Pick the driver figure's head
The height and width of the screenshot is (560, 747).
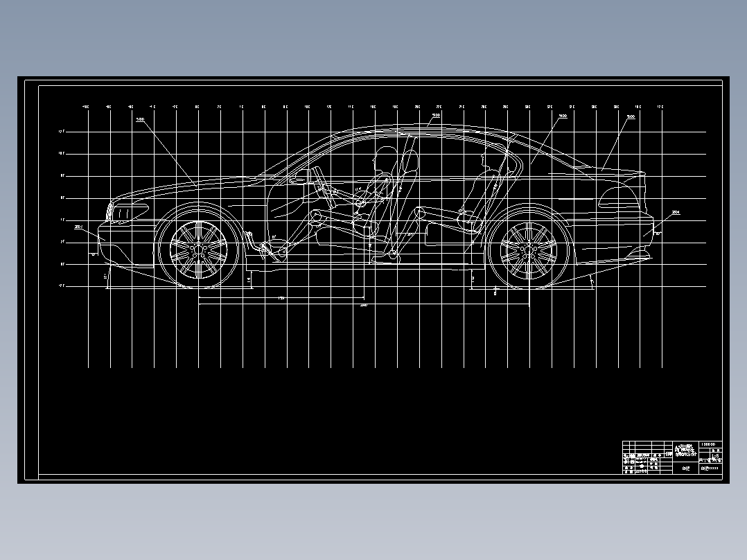point(385,159)
